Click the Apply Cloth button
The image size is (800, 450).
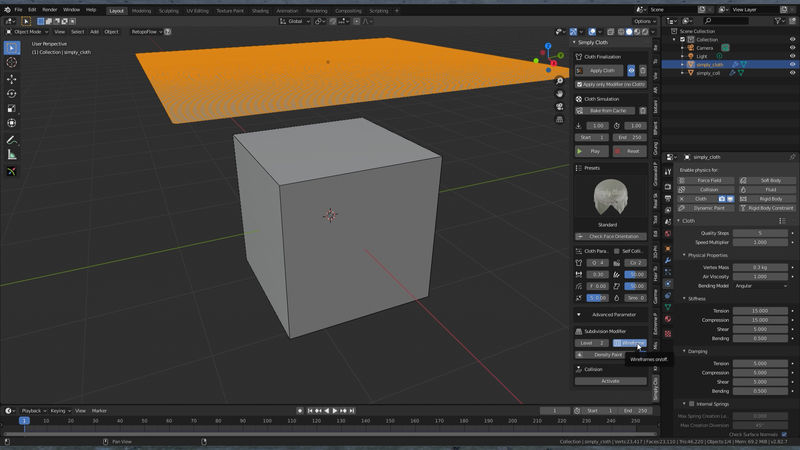pos(598,70)
